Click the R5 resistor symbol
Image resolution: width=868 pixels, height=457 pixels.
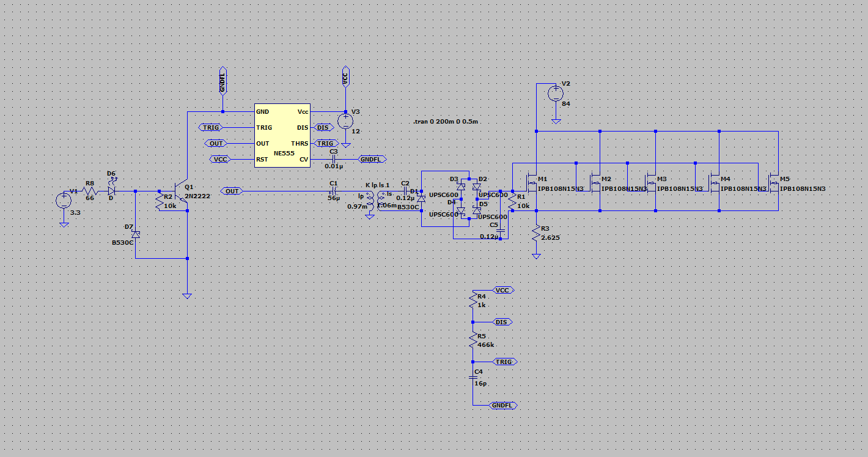[473, 340]
